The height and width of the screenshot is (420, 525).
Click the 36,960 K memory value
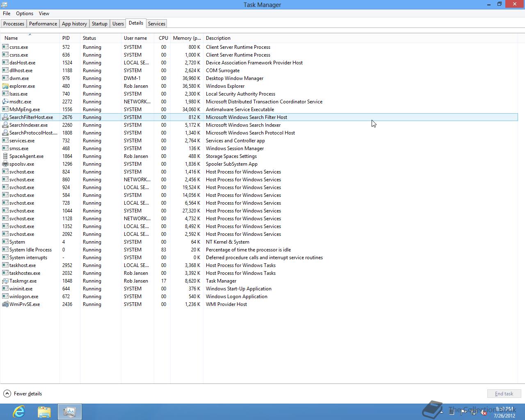[x=192, y=78]
